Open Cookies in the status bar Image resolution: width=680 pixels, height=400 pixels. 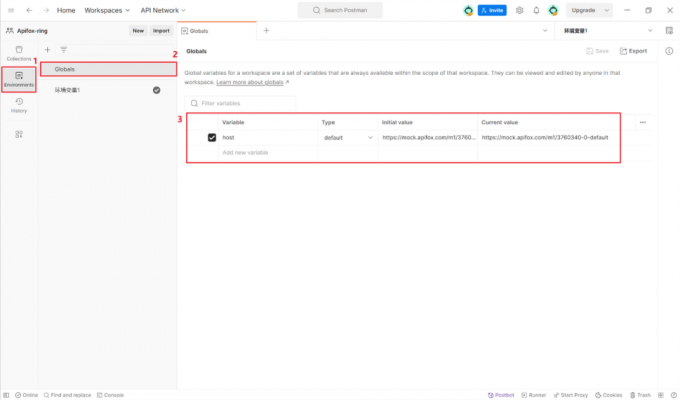608,395
